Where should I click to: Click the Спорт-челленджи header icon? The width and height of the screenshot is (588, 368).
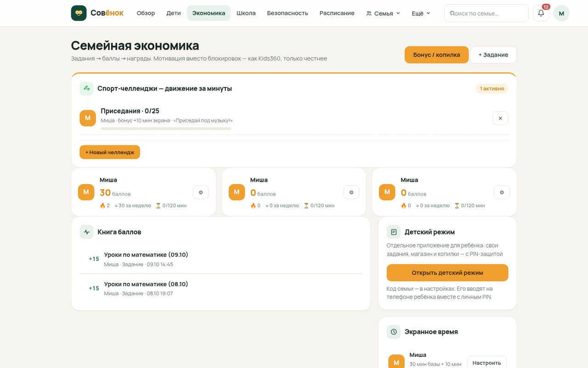86,88
